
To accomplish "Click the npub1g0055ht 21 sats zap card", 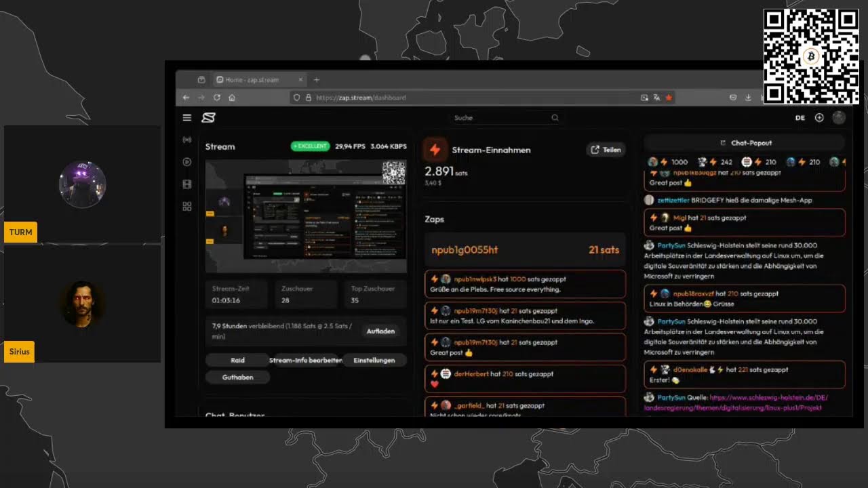I will coord(525,249).
